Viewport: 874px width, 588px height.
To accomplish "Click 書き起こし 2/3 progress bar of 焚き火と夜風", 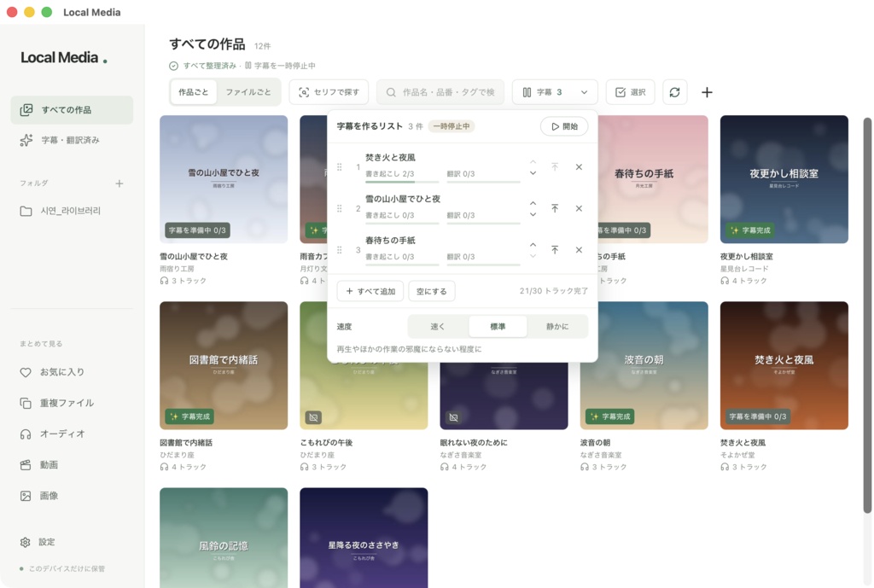I will pyautogui.click(x=402, y=182).
